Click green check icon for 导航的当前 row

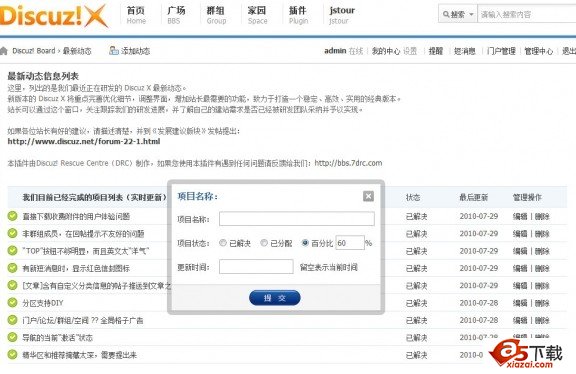tap(12, 337)
